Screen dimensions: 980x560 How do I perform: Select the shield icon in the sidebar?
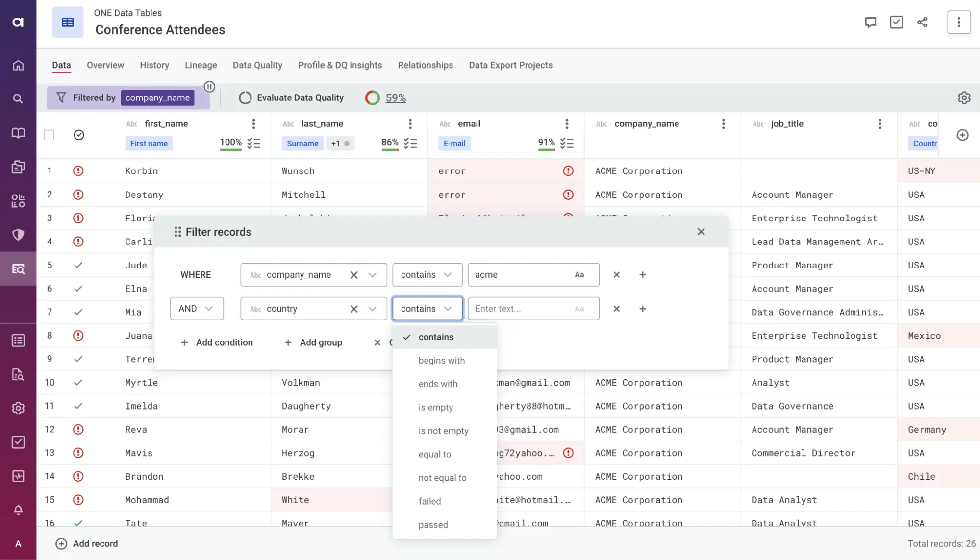[18, 235]
